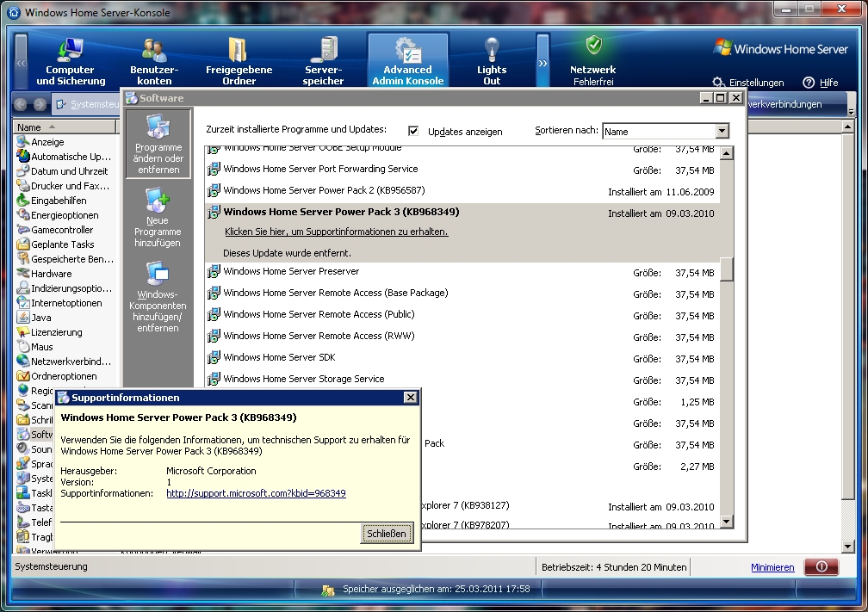The height and width of the screenshot is (612, 868).
Task: Open Anzeige control panel item
Action: click(40, 142)
